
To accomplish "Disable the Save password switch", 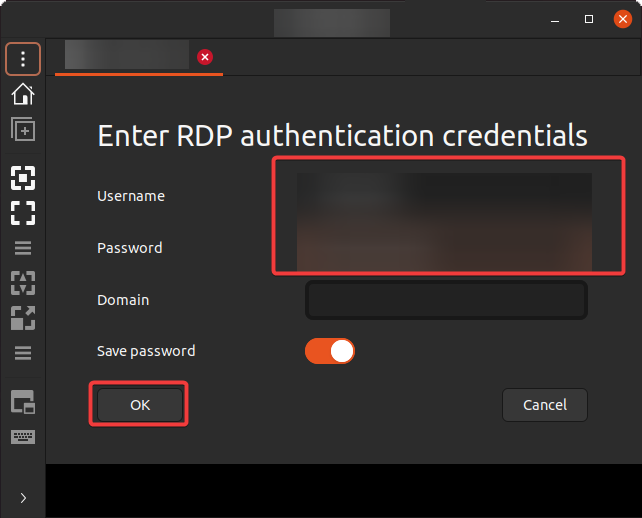I will tap(330, 351).
